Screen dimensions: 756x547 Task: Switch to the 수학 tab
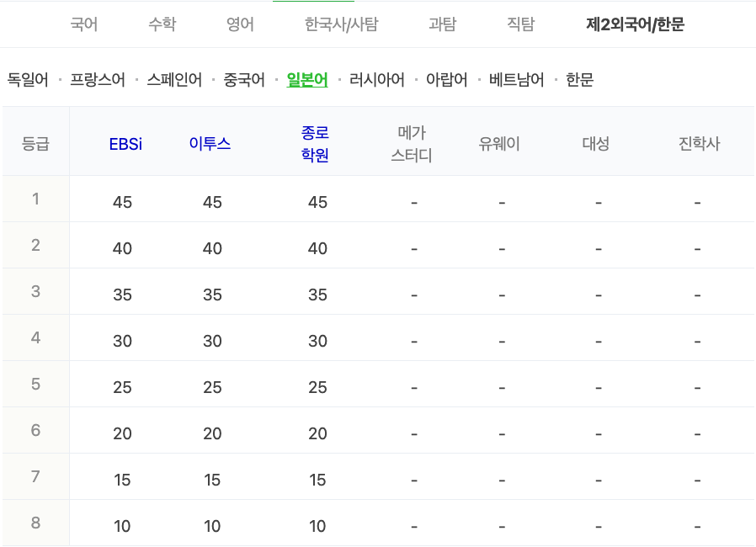160,24
